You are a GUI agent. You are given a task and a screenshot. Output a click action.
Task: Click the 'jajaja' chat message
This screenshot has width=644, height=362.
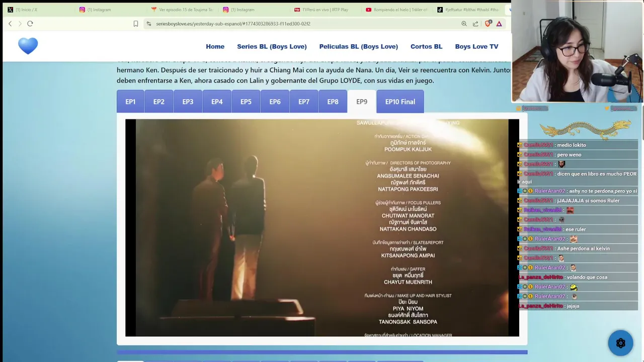click(x=573, y=306)
